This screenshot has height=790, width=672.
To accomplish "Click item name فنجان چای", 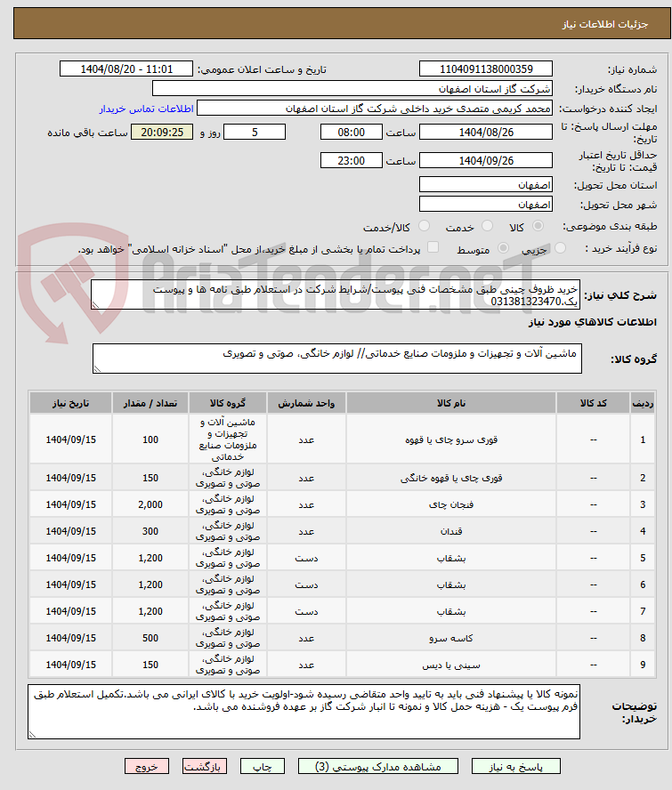I will point(451,504).
